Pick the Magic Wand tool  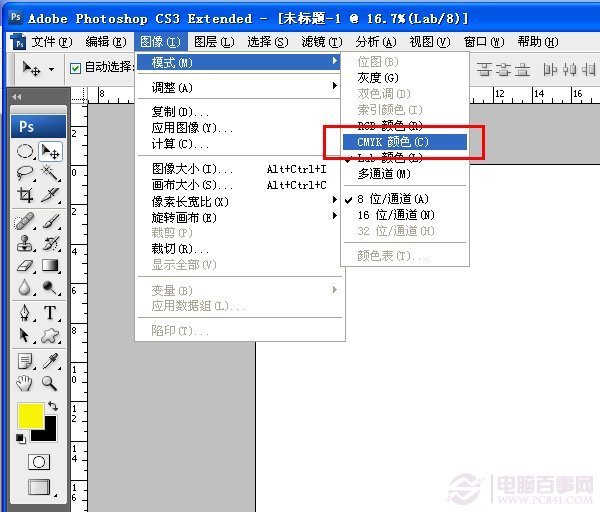pos(50,174)
